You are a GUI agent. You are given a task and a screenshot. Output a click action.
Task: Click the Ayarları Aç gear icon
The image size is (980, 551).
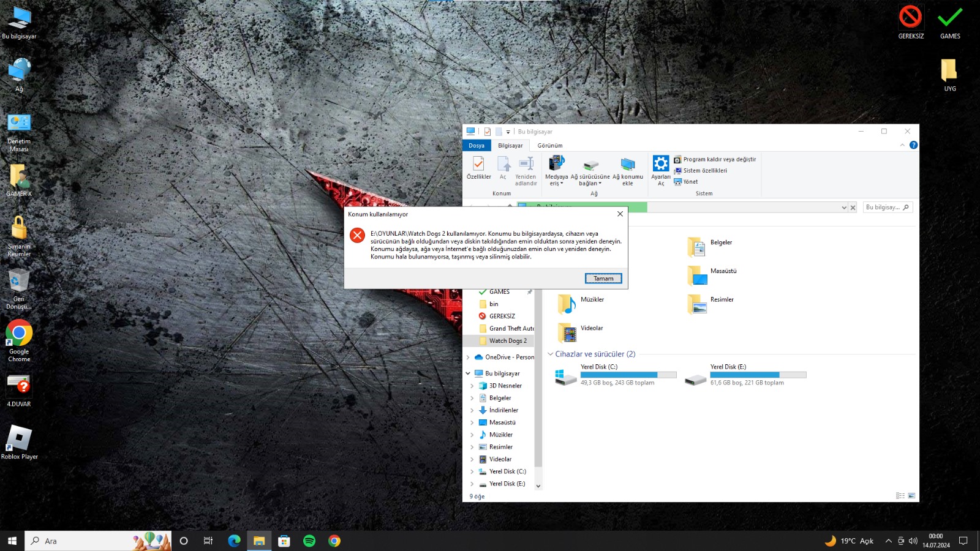click(661, 171)
